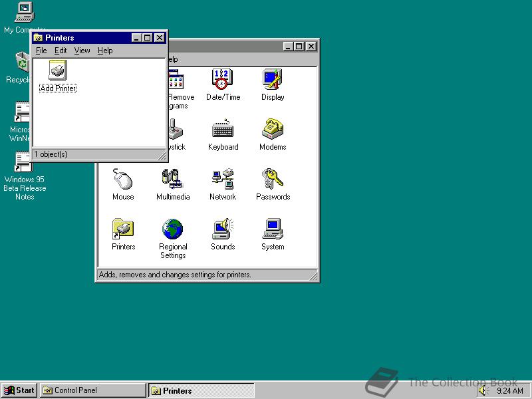Open Help menu in Printers window
This screenshot has height=399, width=532.
[x=105, y=51]
